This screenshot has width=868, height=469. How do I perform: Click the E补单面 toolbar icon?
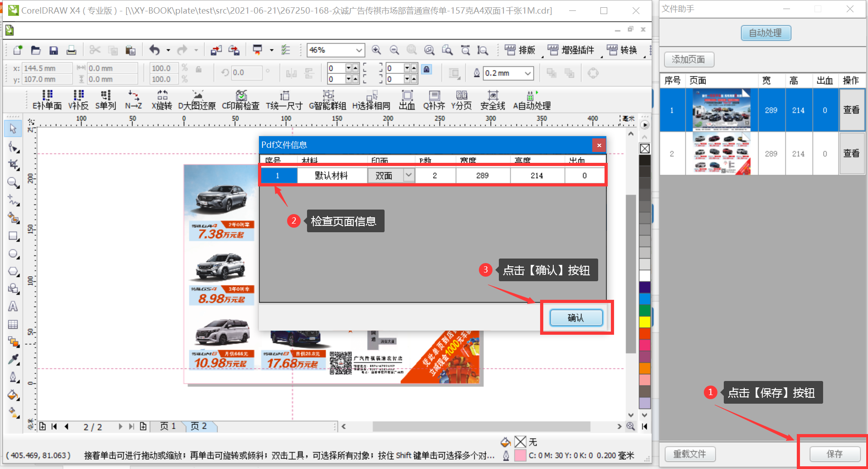pyautogui.click(x=47, y=100)
